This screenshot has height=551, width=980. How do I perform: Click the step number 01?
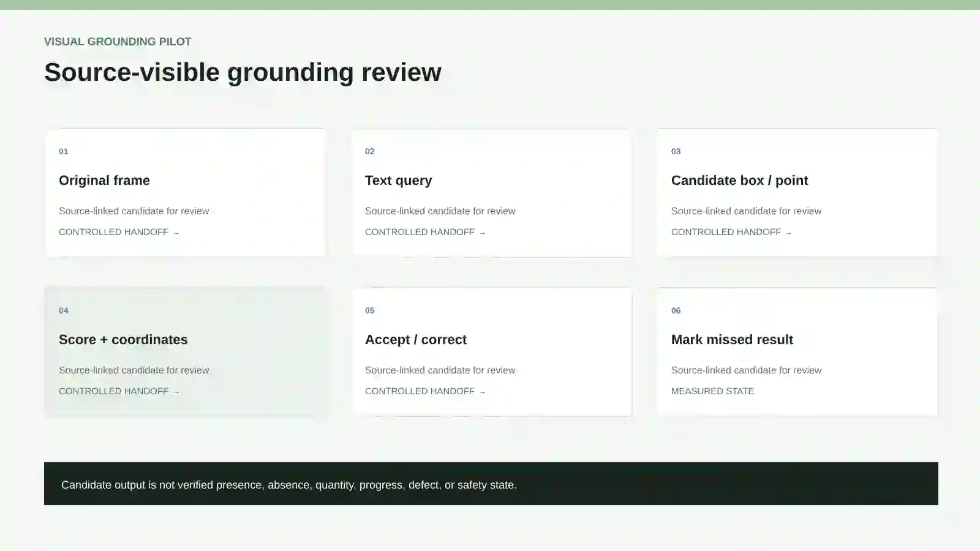click(x=64, y=151)
